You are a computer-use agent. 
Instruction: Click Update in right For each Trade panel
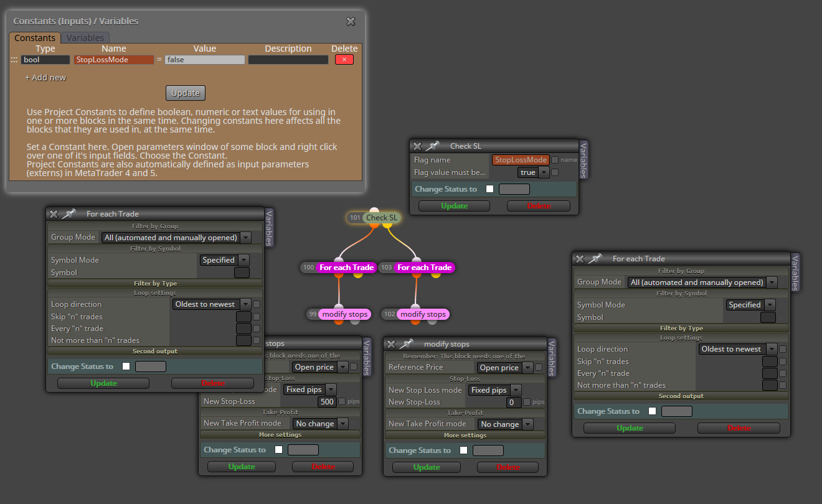click(x=630, y=428)
